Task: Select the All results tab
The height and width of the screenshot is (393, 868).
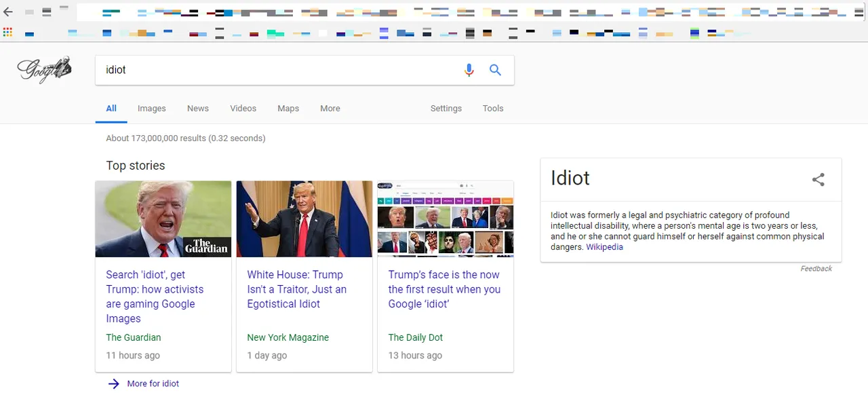Action: pos(111,109)
